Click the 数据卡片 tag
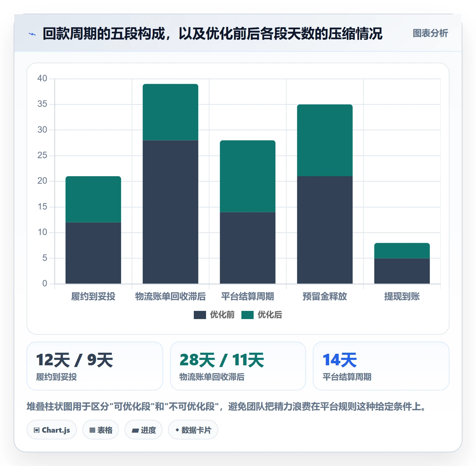Viewport: 476px width, 466px height. pos(193,430)
